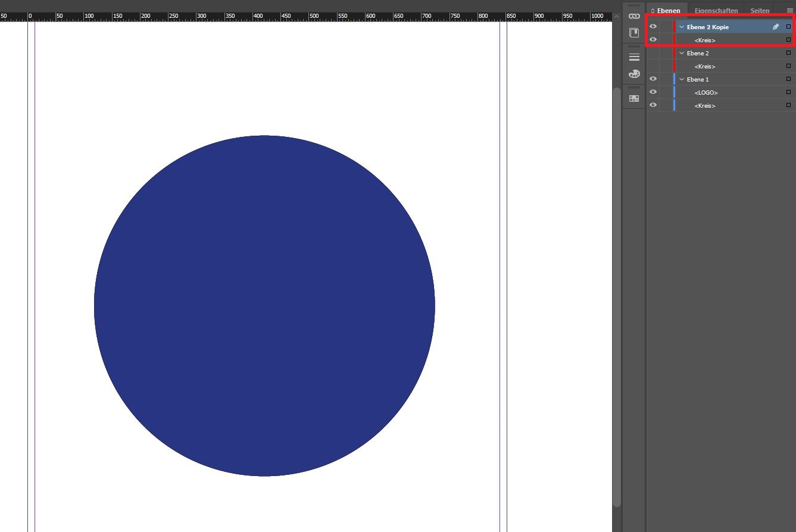
Task: Open the Color palette panel icon
Action: [634, 74]
